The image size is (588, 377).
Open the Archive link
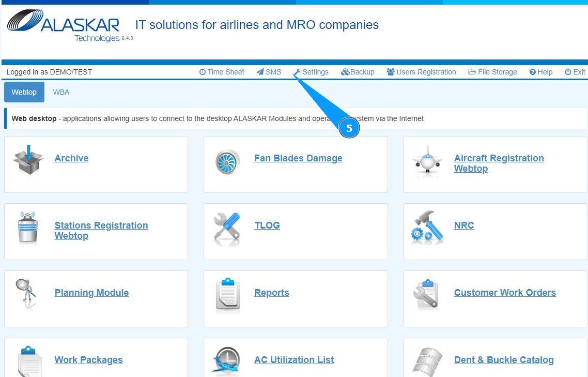[72, 158]
